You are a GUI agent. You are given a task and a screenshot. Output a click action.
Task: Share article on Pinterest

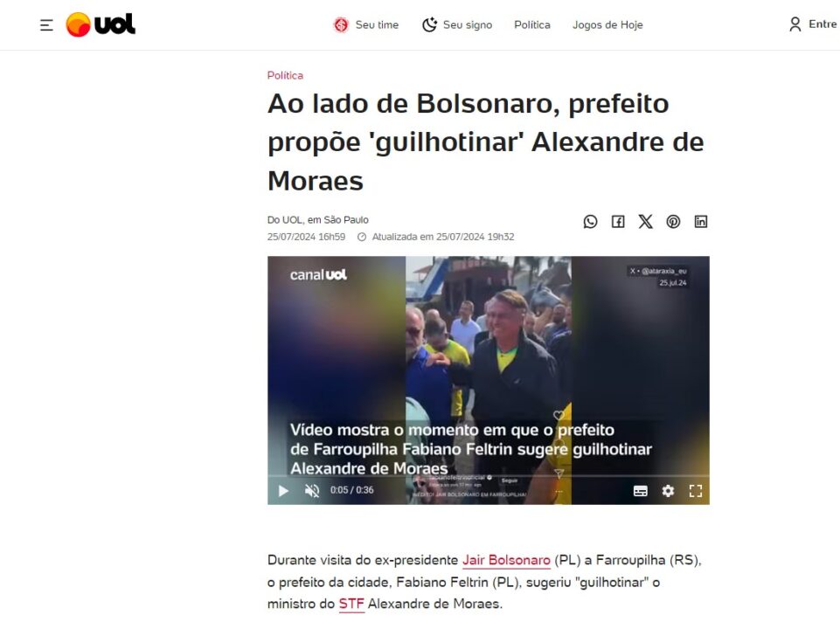673,222
